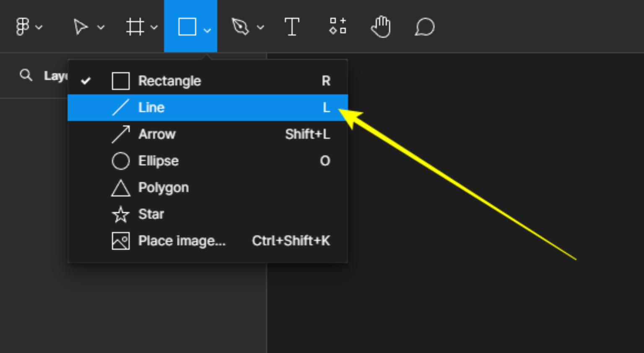Screen dimensions: 644x353
Task: Expand the main menu chevron
Action: (39, 28)
